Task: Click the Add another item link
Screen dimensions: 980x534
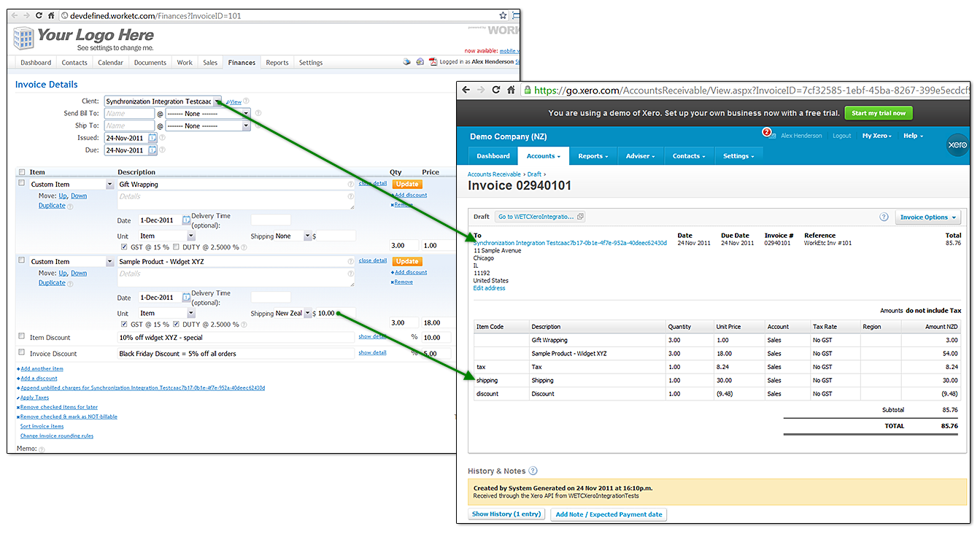Action: pyautogui.click(x=42, y=369)
